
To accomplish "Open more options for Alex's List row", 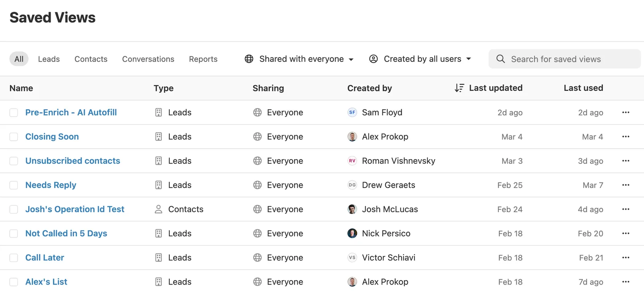I will [625, 282].
